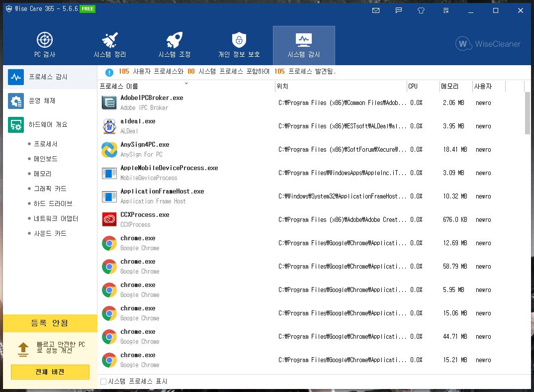Screen dimensions: 534x392
Task: Click the CCXProcess.exe Adobe icon
Action: point(109,220)
